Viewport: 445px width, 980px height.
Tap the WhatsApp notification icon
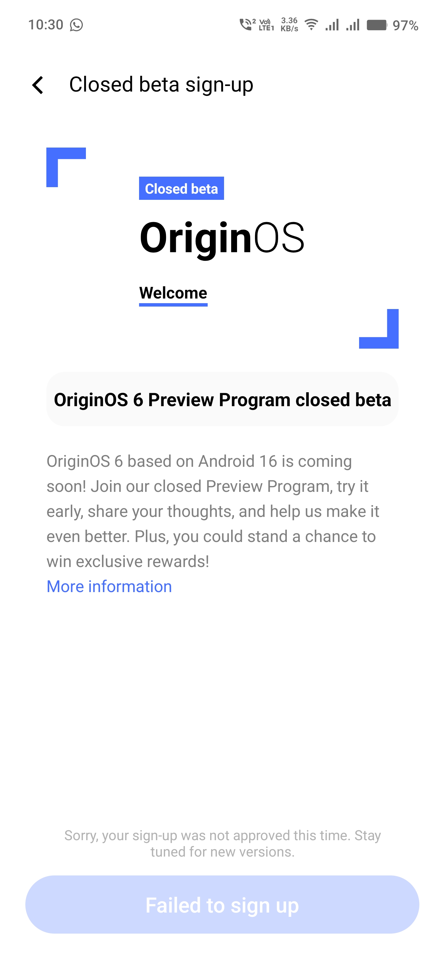(76, 25)
